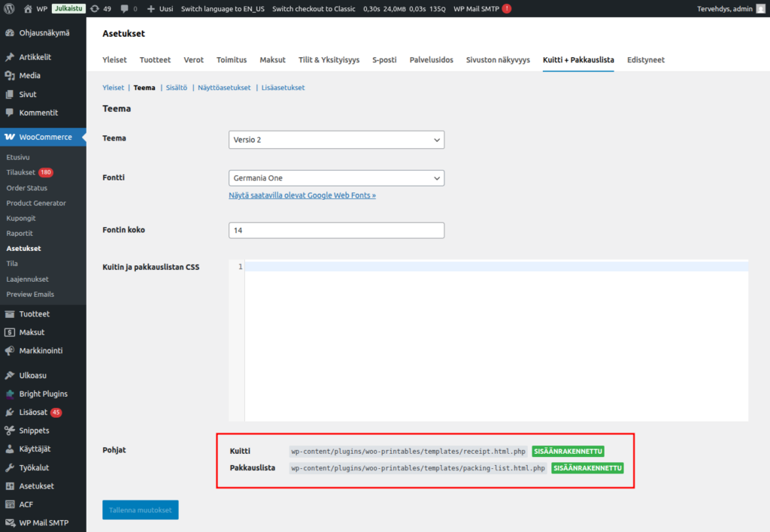Click the plus icon for Uusi

tap(150, 9)
